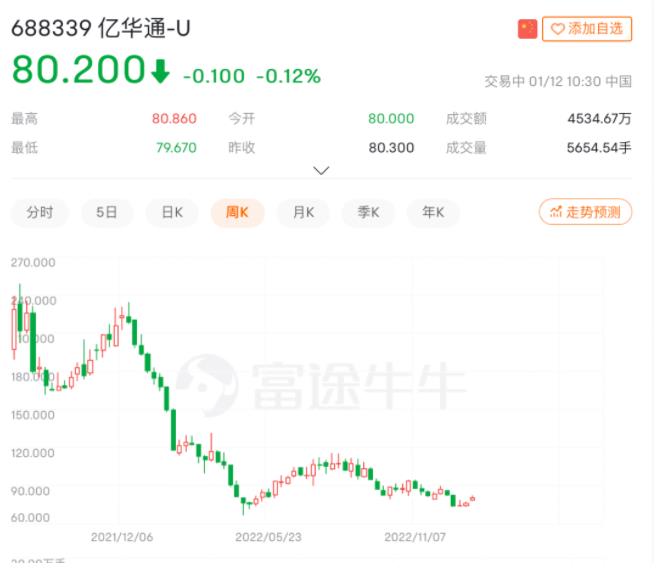The width and height of the screenshot is (662, 572).
Task: Click the heart icon in 添加自选
Action: [x=556, y=29]
